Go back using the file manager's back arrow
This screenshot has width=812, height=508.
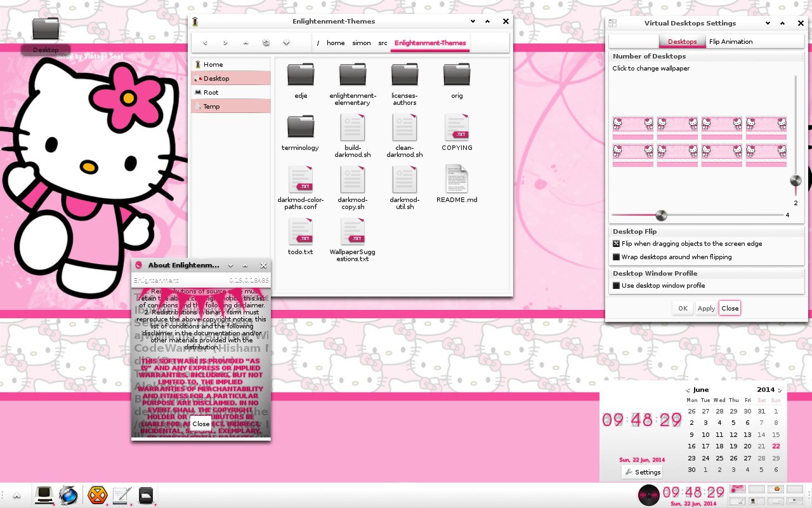(x=205, y=43)
